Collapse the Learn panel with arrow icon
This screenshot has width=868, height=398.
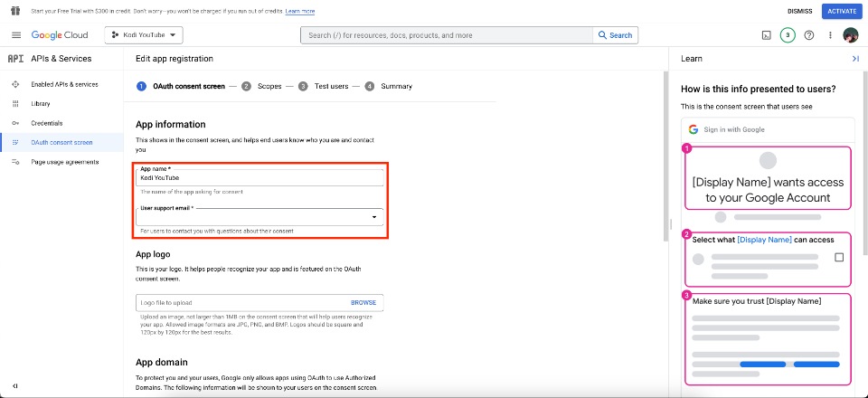(855, 59)
